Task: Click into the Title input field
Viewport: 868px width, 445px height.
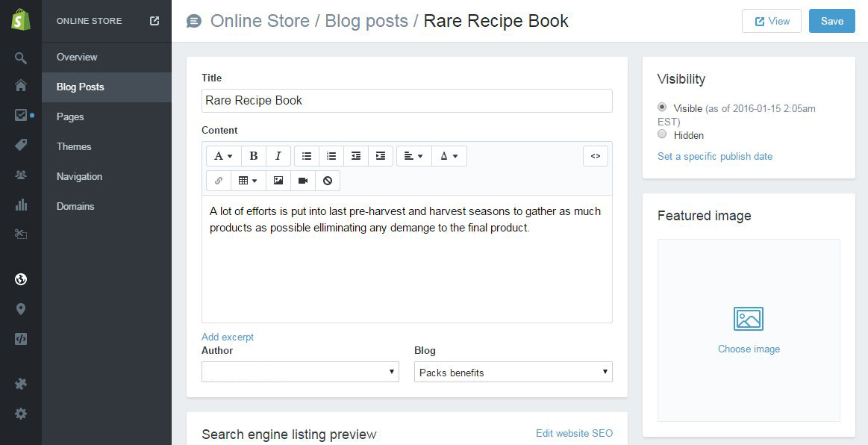Action: [407, 101]
